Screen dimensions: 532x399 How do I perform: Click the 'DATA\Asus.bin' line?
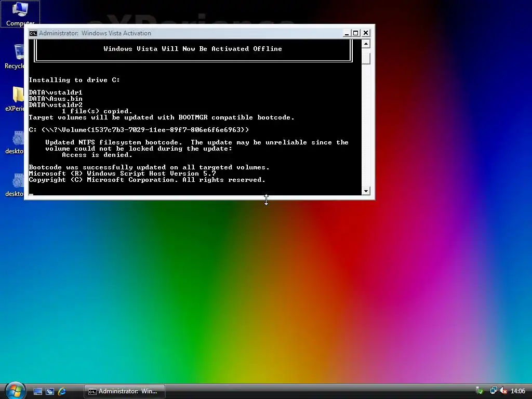coord(56,99)
